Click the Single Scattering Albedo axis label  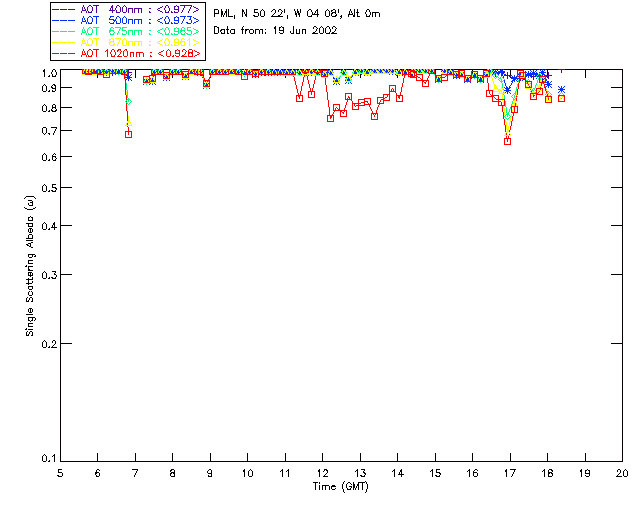point(30,266)
